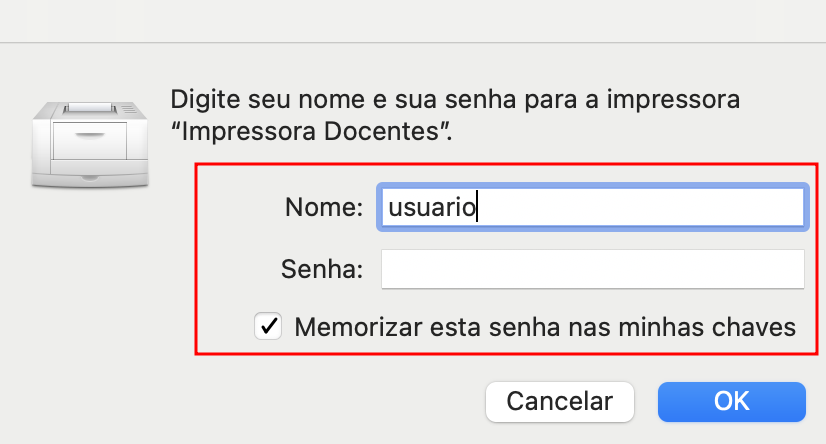Click the paper output slot on the printer icon
826x444 pixels.
pyautogui.click(x=90, y=107)
